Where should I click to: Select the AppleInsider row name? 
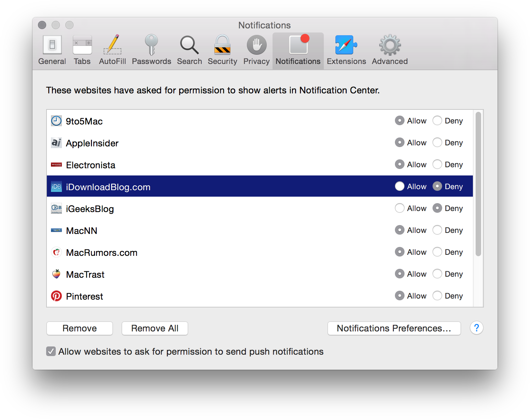click(x=92, y=143)
